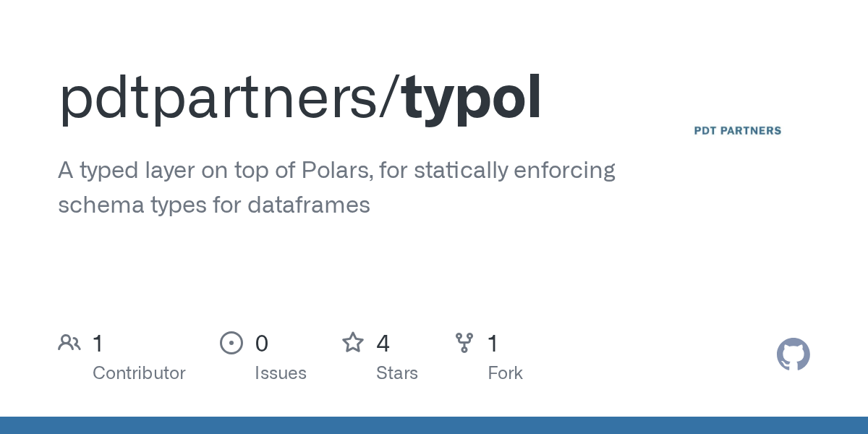Click the stars star icon
The height and width of the screenshot is (434, 868).
(x=353, y=342)
